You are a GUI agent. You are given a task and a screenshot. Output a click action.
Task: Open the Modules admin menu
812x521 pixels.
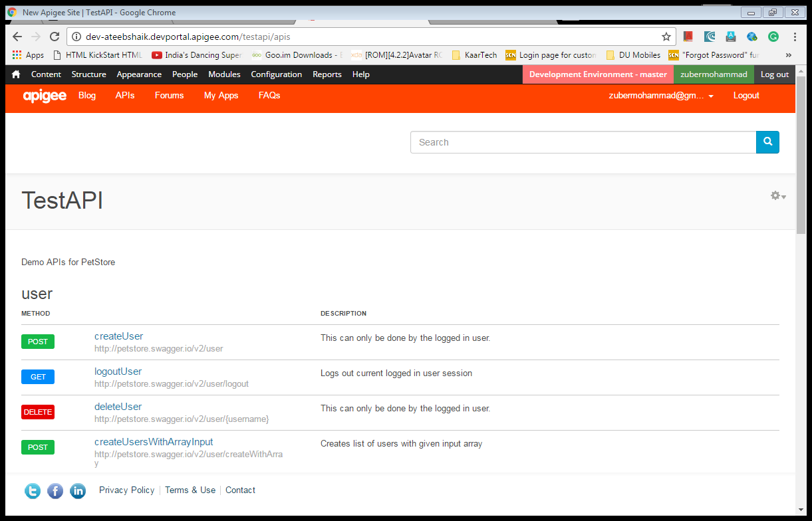tap(224, 74)
